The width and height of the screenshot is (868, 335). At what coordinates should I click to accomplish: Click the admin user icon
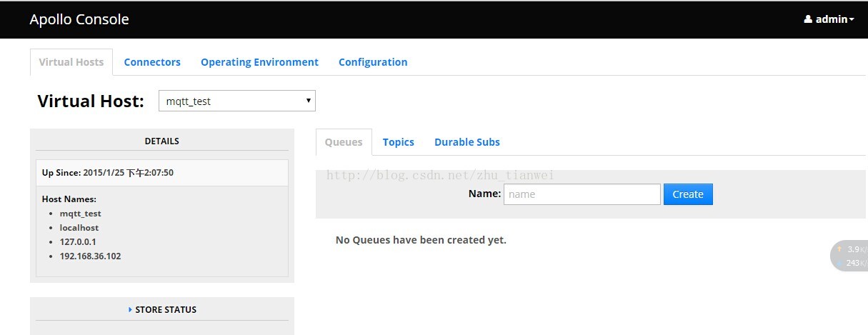coord(808,19)
